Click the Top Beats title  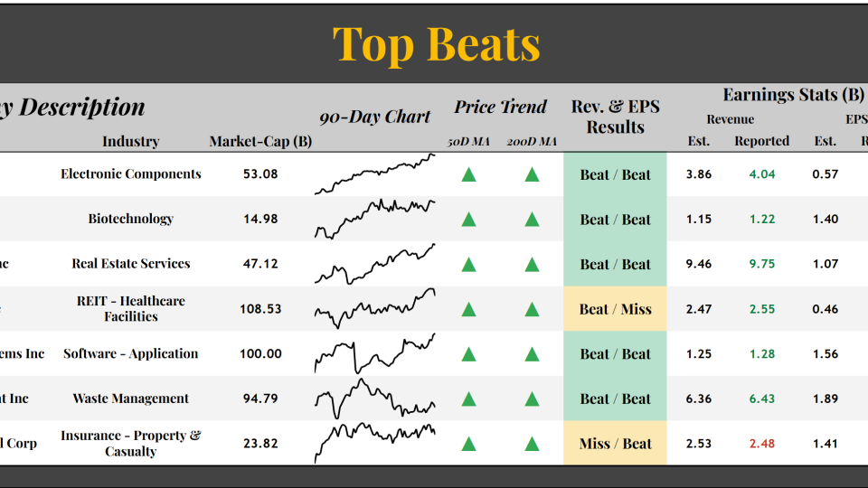(436, 43)
